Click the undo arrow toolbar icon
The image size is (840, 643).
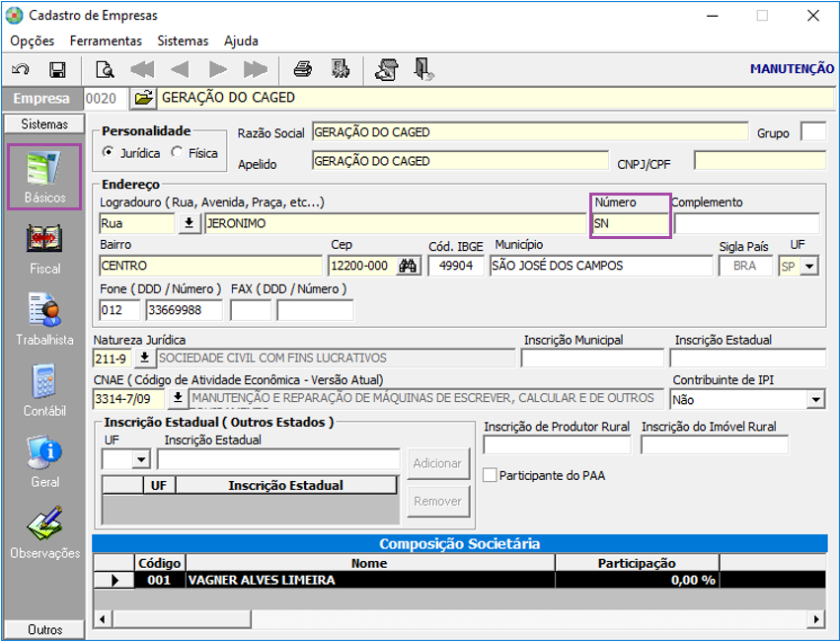coord(21,70)
